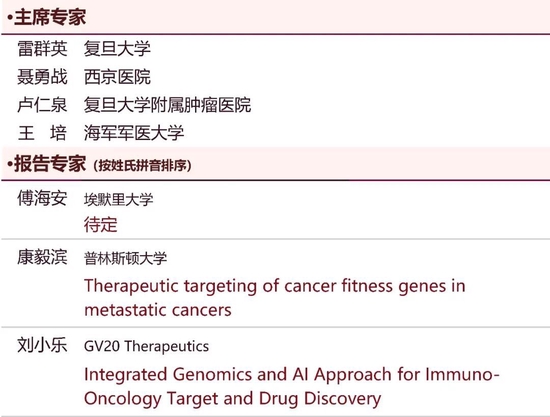Open the Integrated Genomics and AI Approach talk

(x=291, y=386)
